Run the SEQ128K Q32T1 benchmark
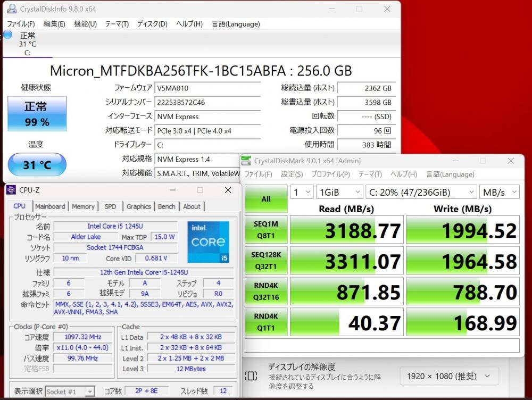 (x=266, y=261)
